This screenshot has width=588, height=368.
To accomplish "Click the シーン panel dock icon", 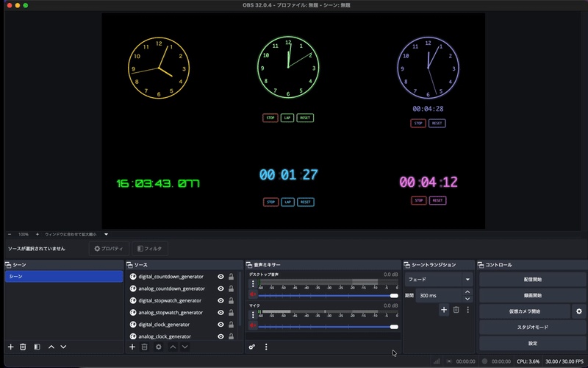I will 8,265.
